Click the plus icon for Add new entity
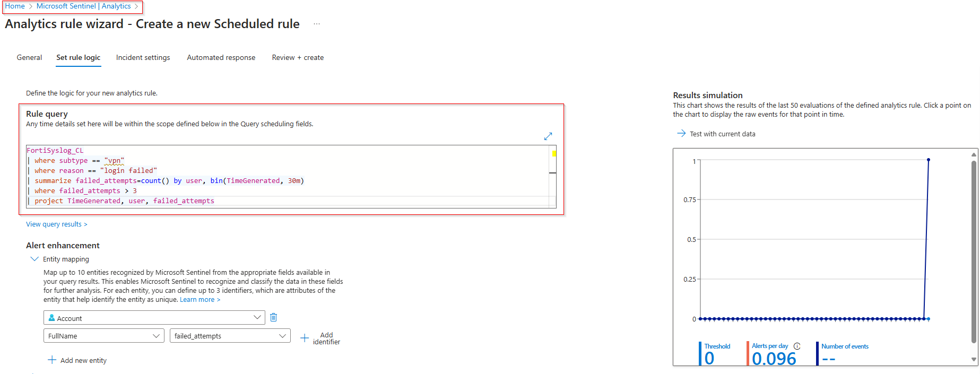 click(52, 360)
